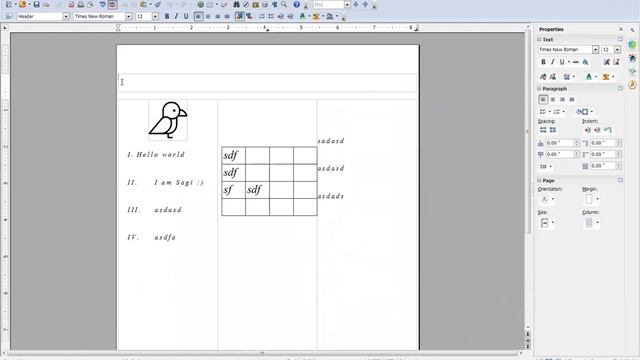Click the sidebar Bullets list icon

543,112
